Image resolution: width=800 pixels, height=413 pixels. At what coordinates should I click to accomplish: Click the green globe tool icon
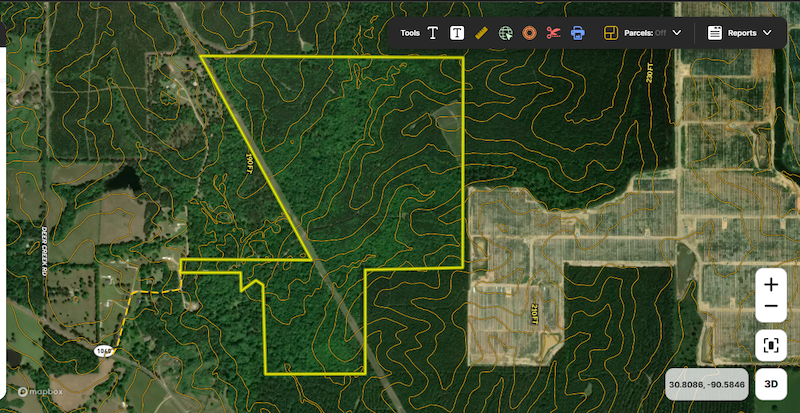coord(506,33)
